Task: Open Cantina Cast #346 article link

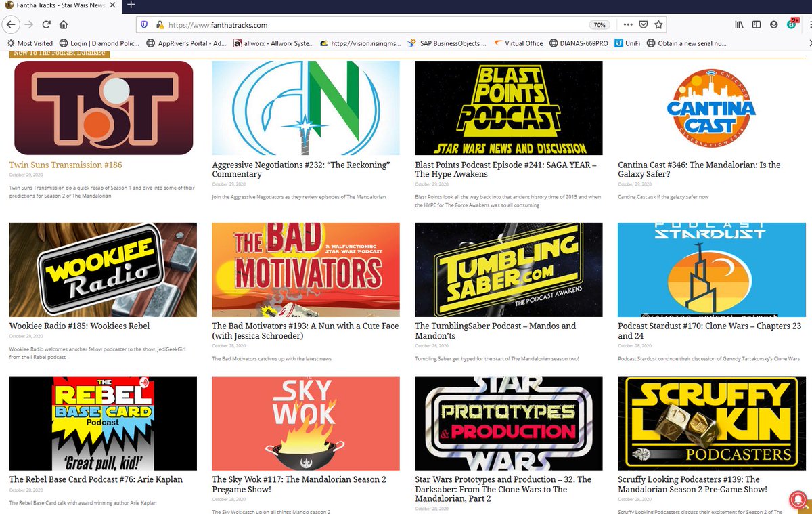Action: click(699, 169)
